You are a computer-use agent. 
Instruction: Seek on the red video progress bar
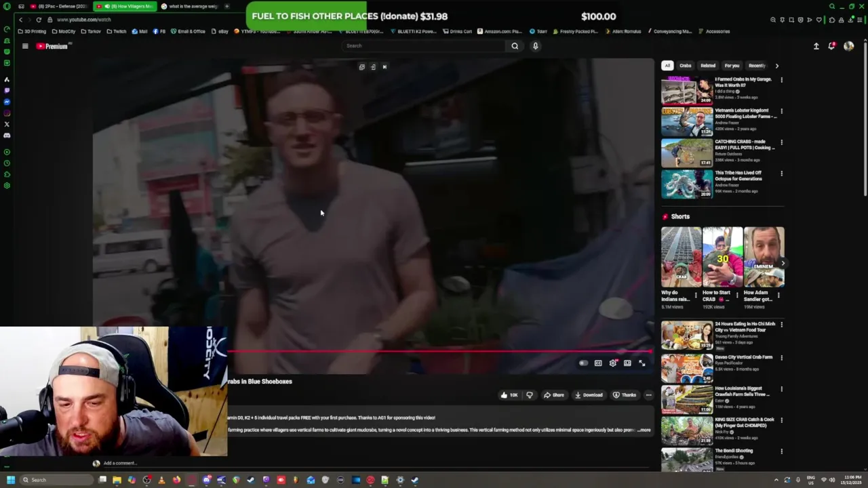[x=439, y=351]
